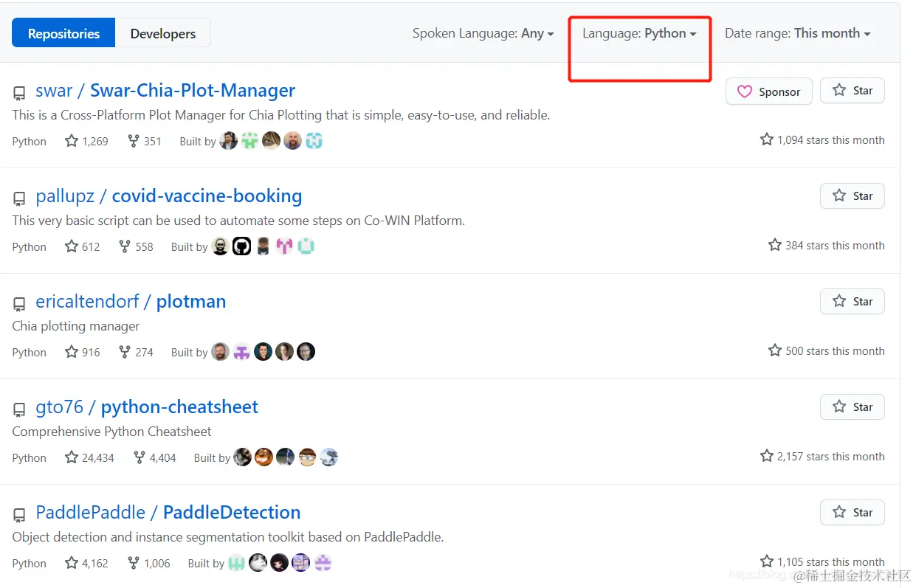Click repo icon beside gto76 / python-cheatsheet
916x588 pixels.
click(x=19, y=410)
